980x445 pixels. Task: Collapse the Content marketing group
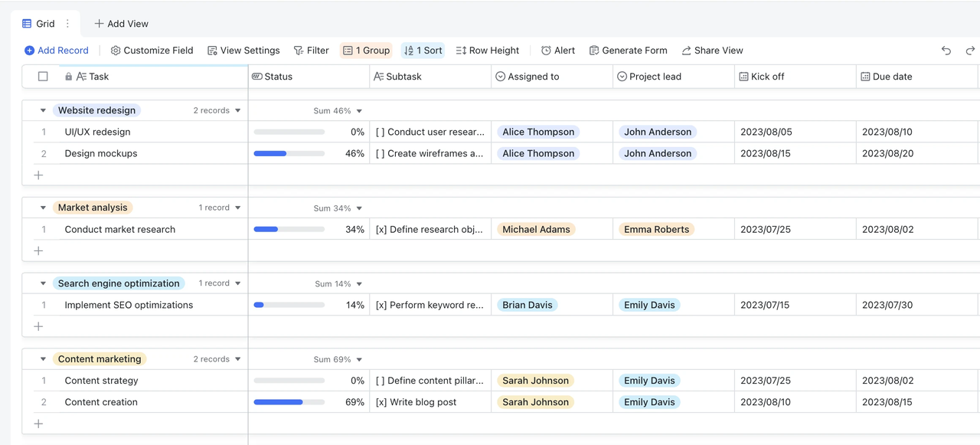[43, 359]
